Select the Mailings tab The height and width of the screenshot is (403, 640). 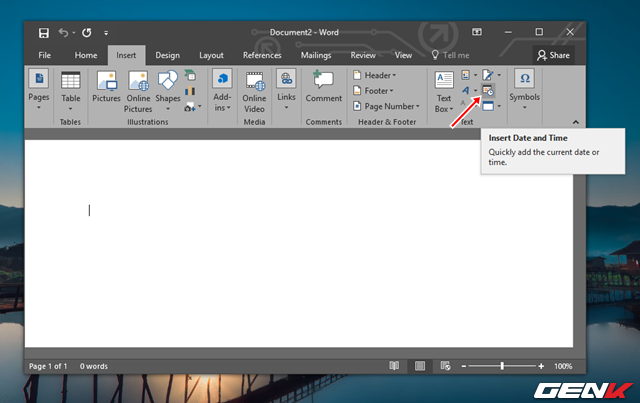point(316,55)
